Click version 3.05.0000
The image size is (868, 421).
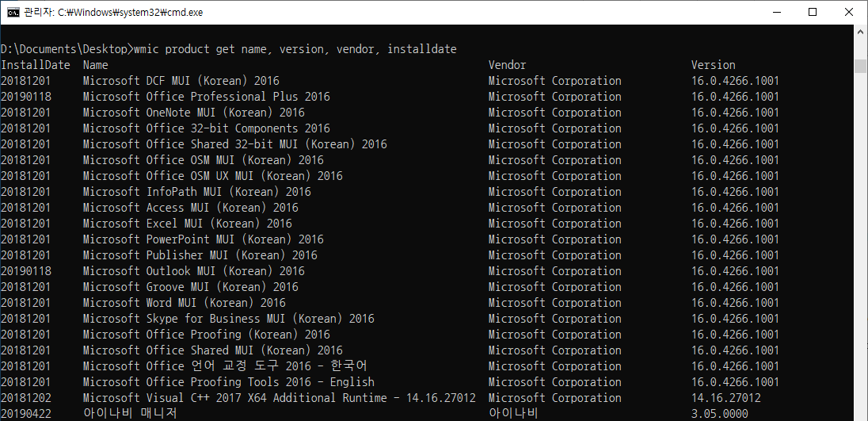pyautogui.click(x=720, y=415)
